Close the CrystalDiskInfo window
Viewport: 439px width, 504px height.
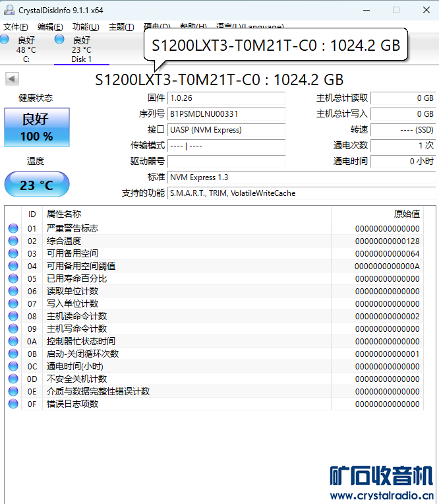[426, 11]
